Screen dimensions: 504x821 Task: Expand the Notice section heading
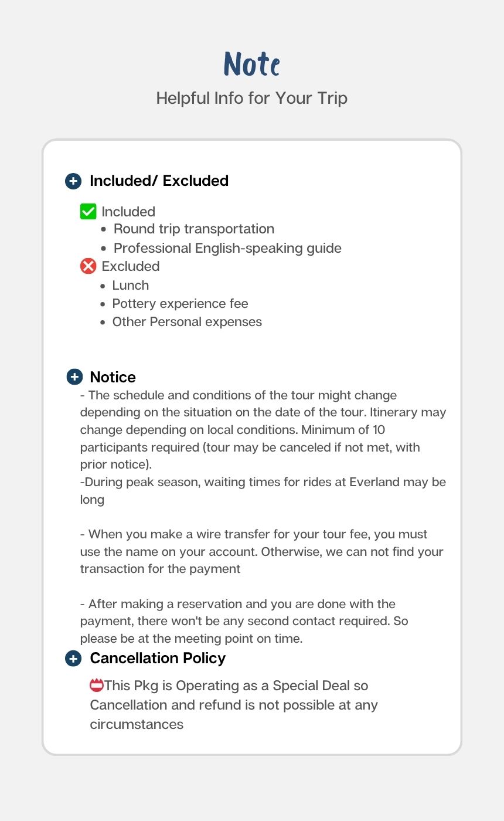point(113,377)
